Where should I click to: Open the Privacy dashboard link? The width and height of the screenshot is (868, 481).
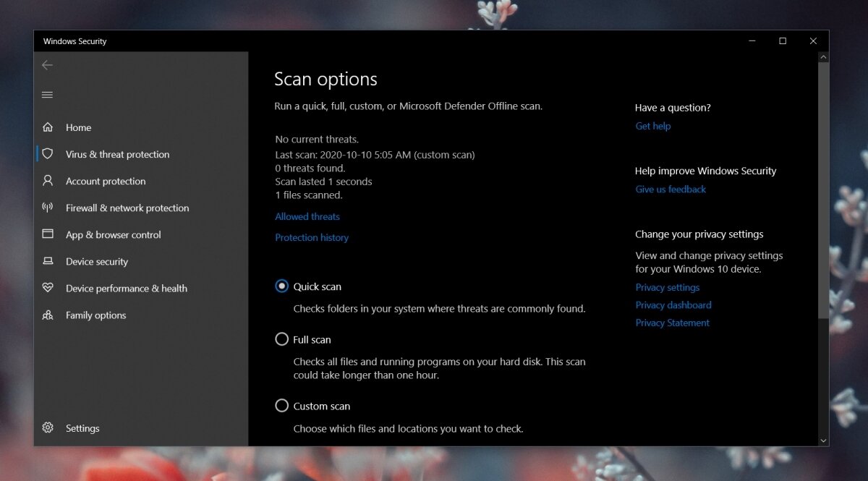(673, 305)
